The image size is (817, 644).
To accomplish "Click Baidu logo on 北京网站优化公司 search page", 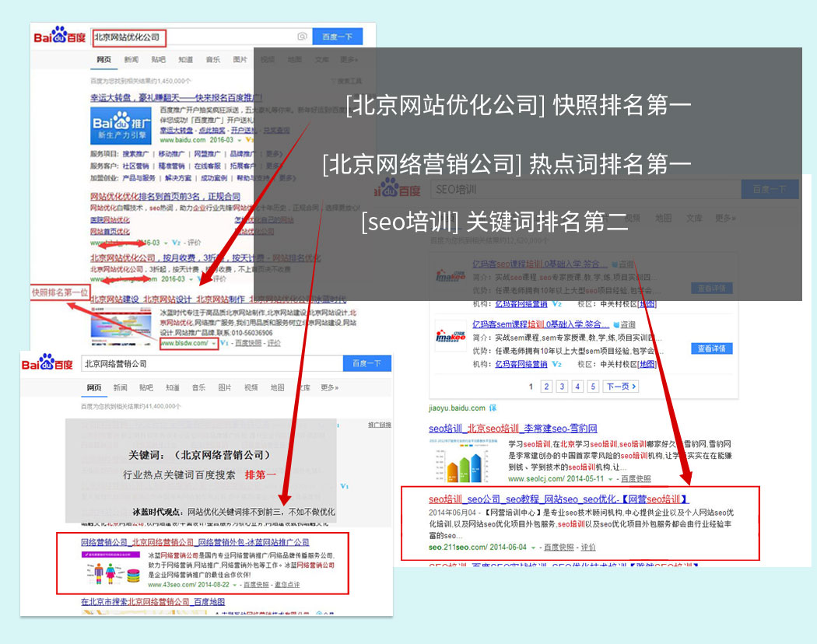I will point(59,36).
